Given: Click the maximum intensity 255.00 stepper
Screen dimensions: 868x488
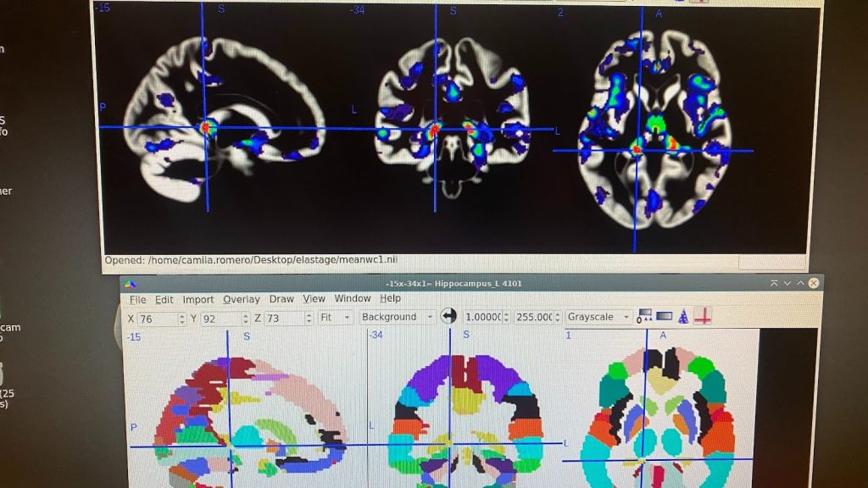Looking at the screenshot, I should 556,317.
